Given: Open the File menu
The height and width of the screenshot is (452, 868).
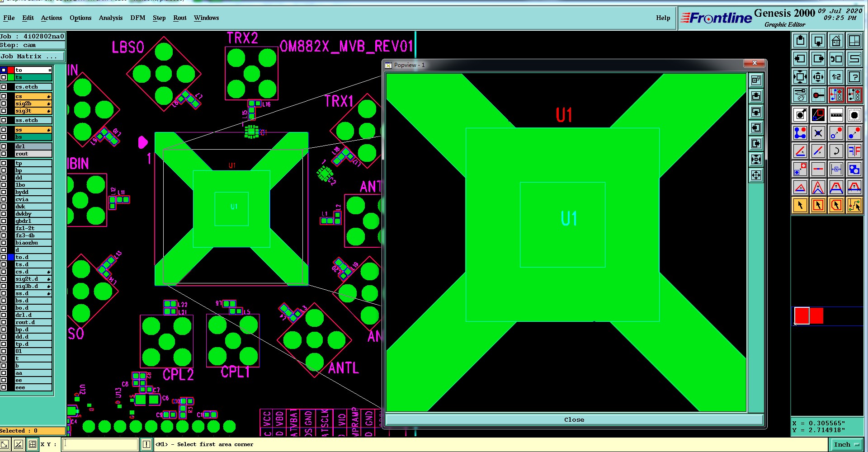Looking at the screenshot, I should click(9, 18).
